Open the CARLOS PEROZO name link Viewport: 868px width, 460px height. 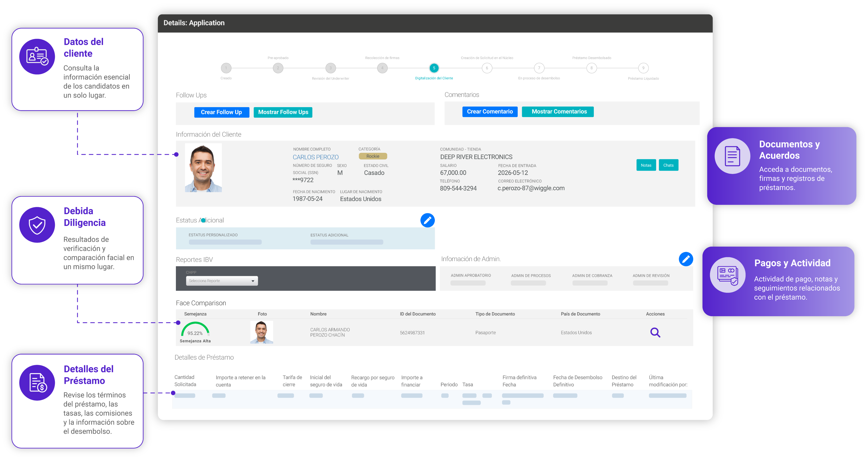[315, 157]
